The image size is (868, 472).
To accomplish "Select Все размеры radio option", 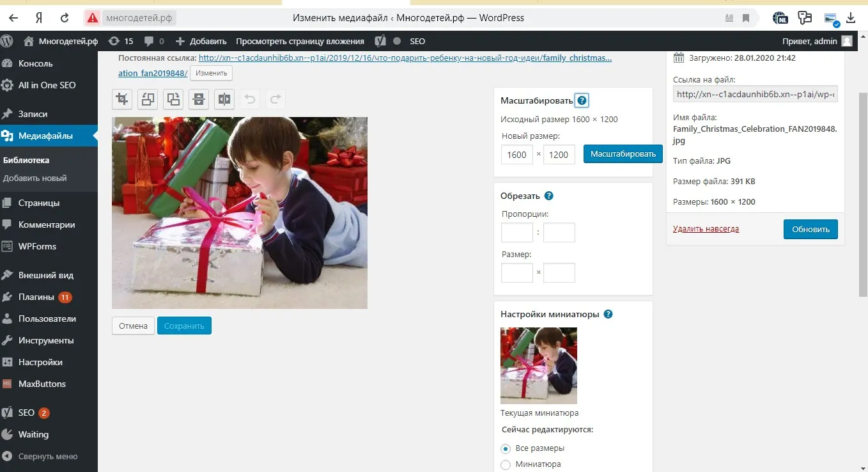I will click(506, 448).
